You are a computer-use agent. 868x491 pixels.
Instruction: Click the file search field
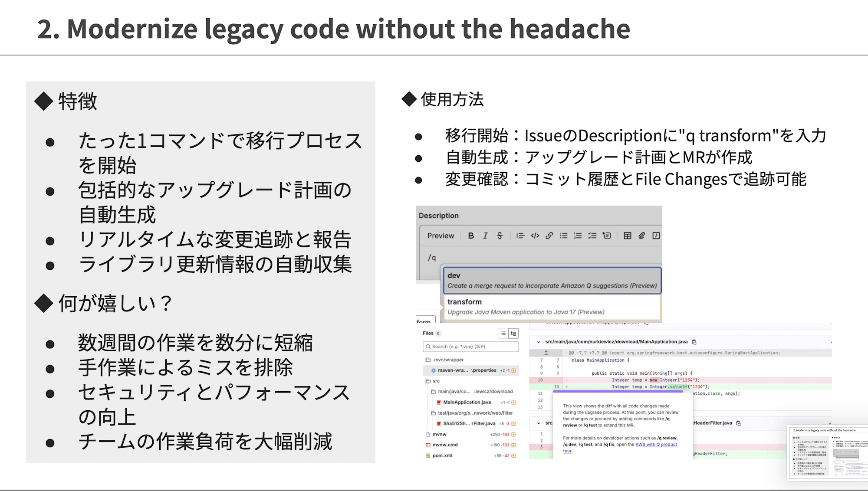pyautogui.click(x=470, y=347)
